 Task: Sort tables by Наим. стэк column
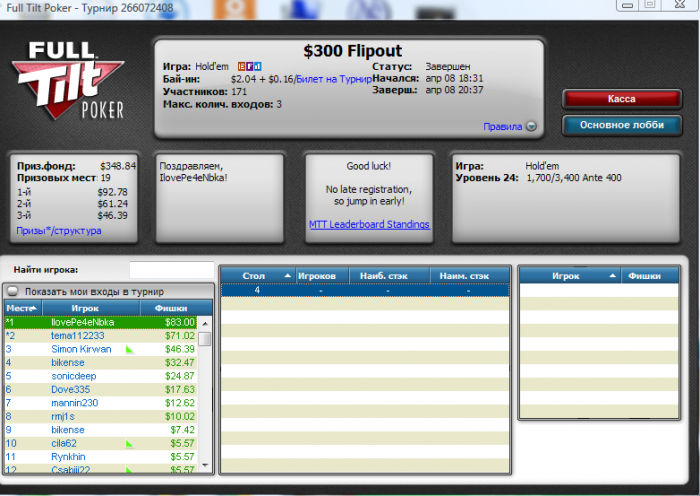469,276
